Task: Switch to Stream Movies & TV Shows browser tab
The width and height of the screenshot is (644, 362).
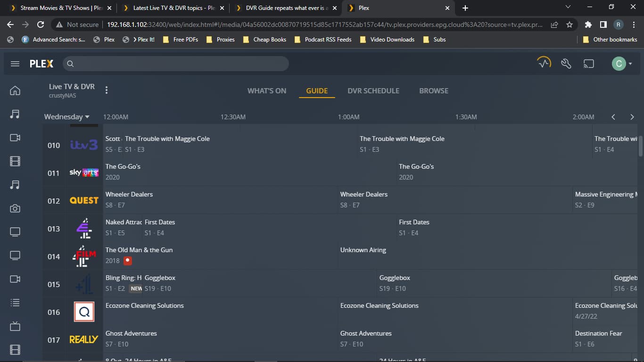Action: [x=61, y=8]
